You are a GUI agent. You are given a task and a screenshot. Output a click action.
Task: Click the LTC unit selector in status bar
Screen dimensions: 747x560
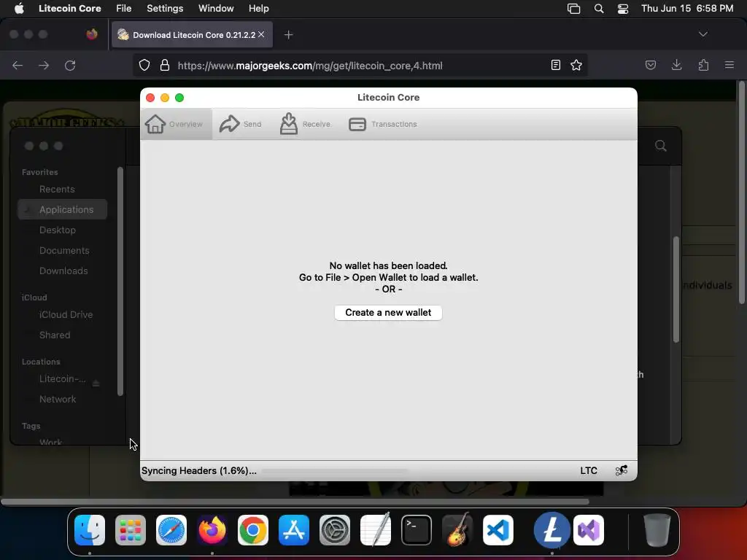pos(589,471)
